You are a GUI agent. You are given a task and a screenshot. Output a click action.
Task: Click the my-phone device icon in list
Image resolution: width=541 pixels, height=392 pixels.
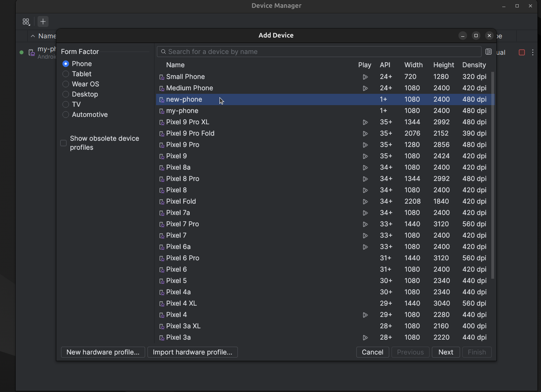(x=162, y=111)
